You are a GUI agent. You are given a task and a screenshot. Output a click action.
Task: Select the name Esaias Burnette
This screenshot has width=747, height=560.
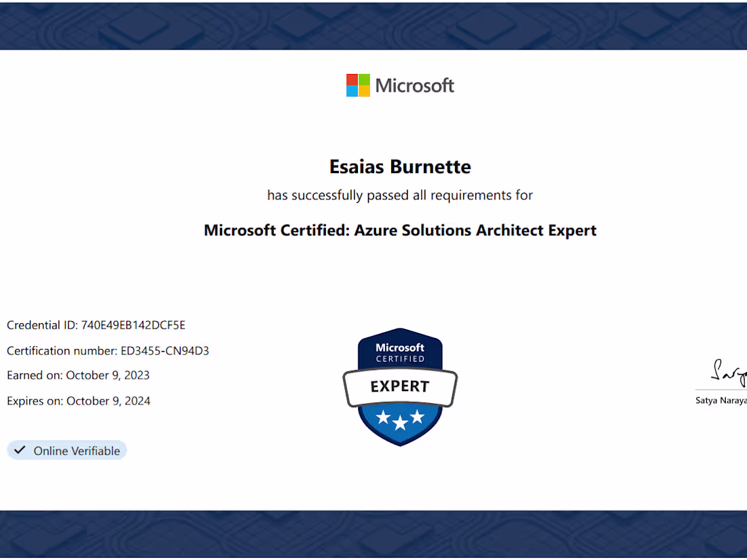[400, 166]
